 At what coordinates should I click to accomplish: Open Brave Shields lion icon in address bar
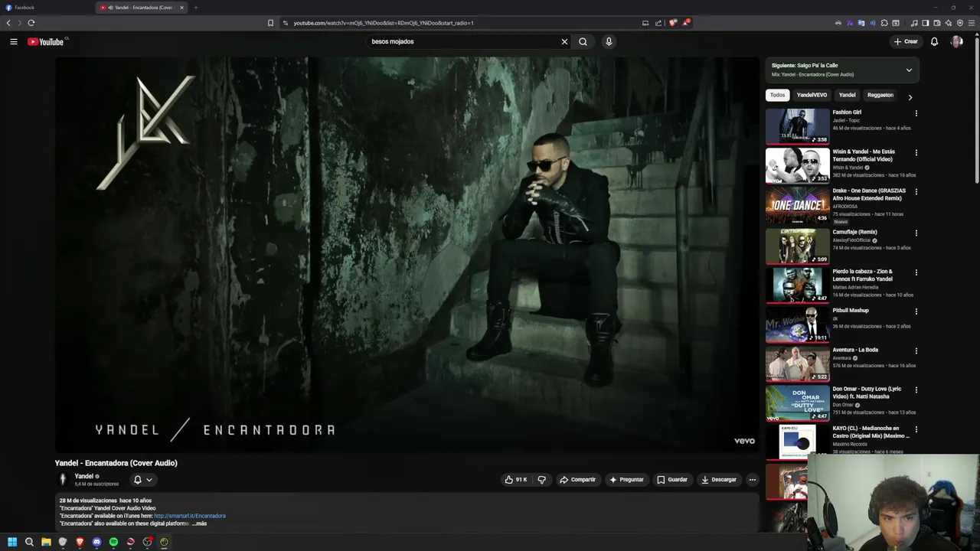coord(673,23)
